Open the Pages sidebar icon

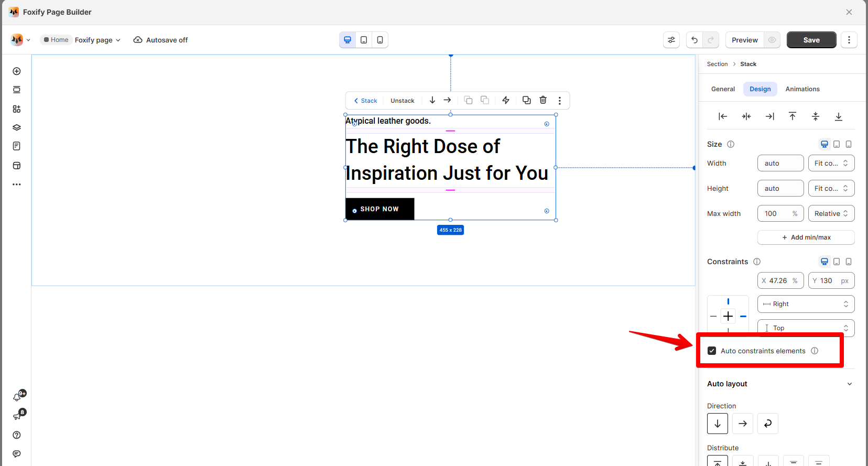[17, 146]
